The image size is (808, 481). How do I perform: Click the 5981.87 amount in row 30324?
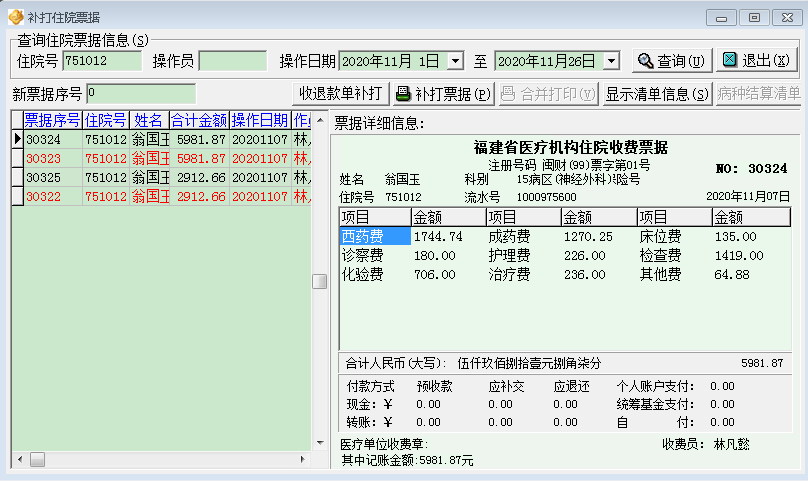201,139
